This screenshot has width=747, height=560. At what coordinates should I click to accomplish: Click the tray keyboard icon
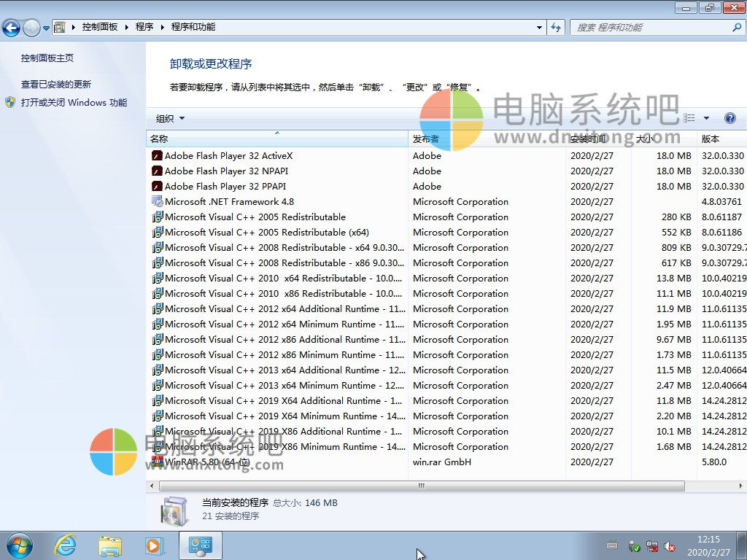click(x=612, y=545)
